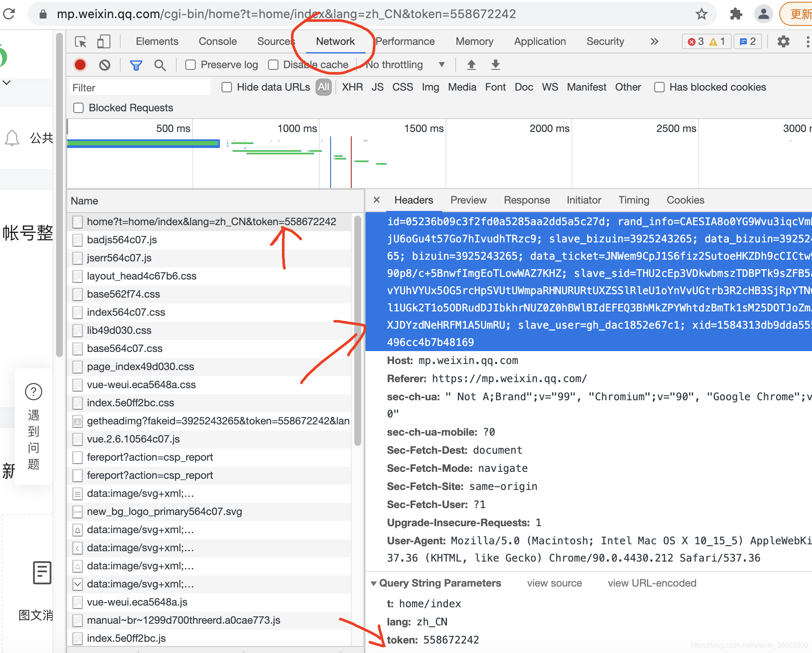
Task: Check the Hide data URLs option
Action: click(x=227, y=87)
